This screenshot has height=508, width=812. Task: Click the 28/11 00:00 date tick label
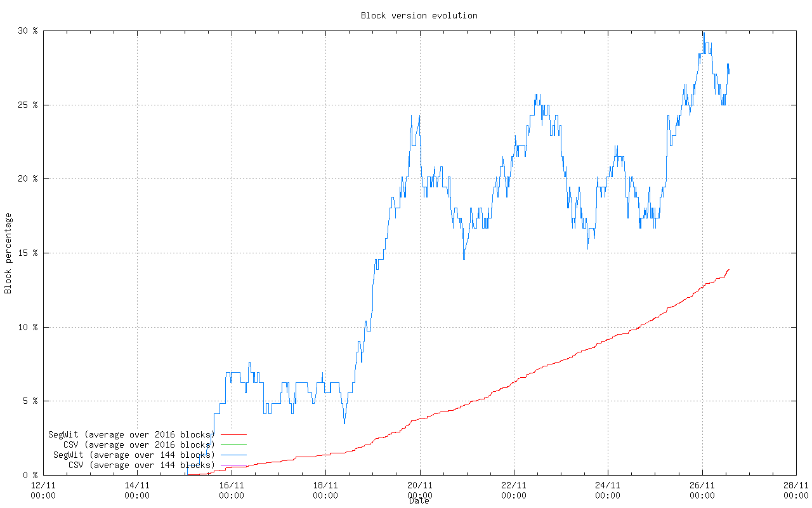coord(796,490)
